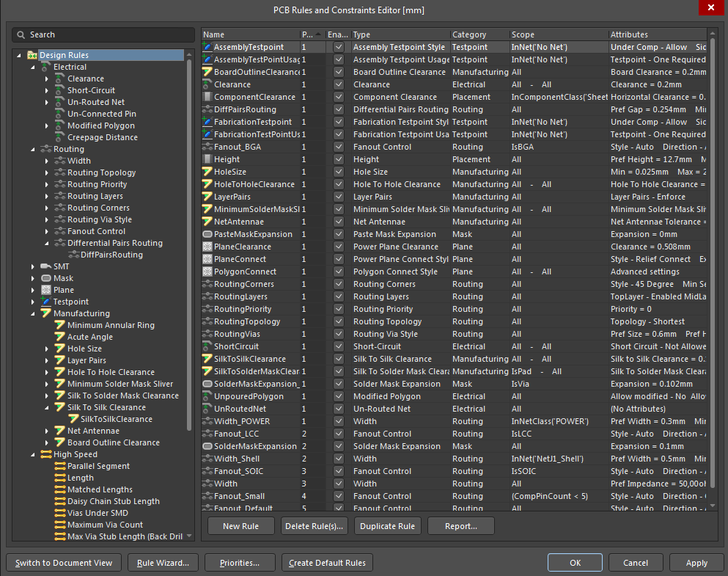This screenshot has height=576, width=728.
Task: Click the Hole Size icon under Manufacturing
Action: [x=59, y=349]
